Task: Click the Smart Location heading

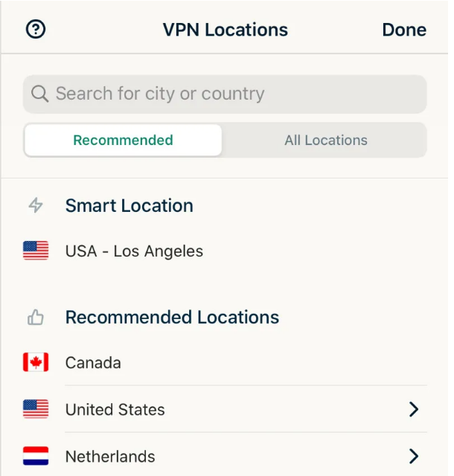Action: tap(130, 205)
